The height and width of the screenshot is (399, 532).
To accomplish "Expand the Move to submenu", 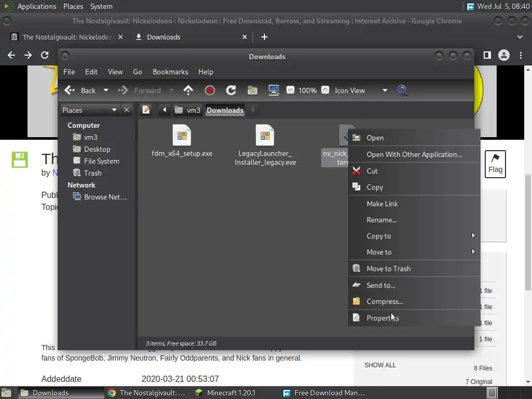I will [x=414, y=252].
